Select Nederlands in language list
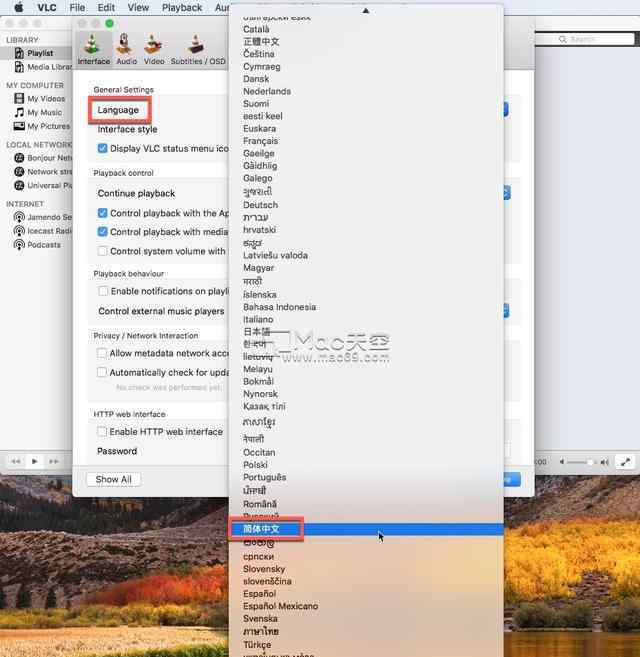The image size is (640, 657). click(367, 91)
